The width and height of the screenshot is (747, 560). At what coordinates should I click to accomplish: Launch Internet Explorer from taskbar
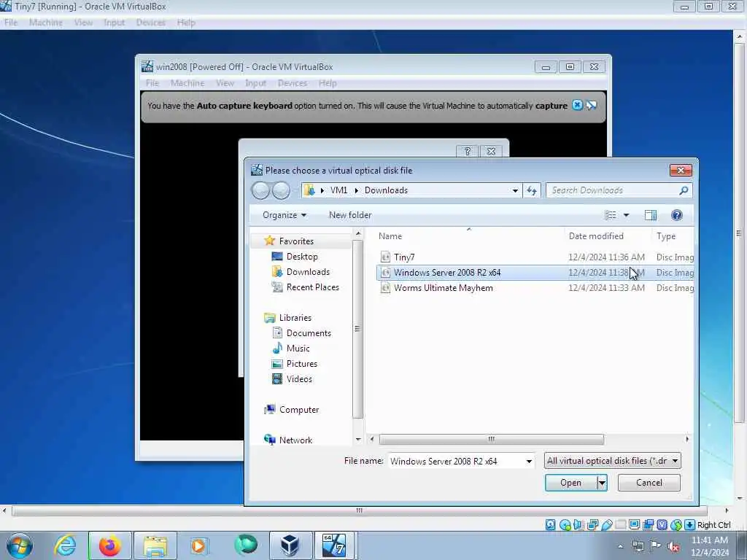point(65,545)
